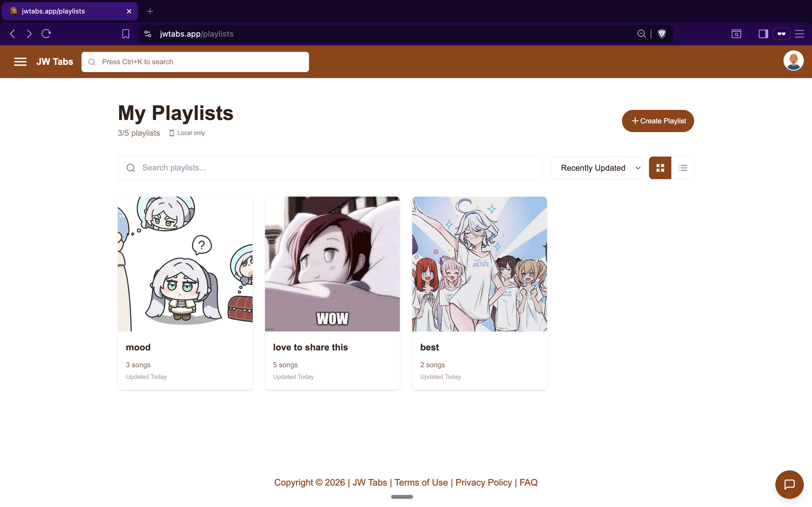Select the grid view layout
The height and width of the screenshot is (507, 812).
660,168
